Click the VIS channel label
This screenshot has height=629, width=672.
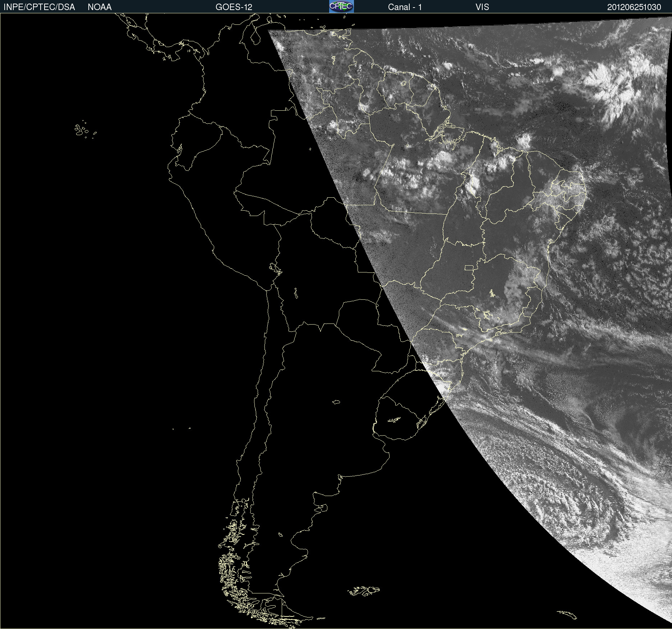pos(482,7)
